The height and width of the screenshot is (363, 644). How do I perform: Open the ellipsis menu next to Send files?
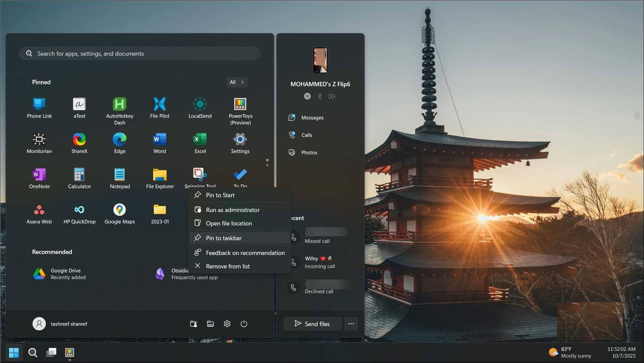coord(350,324)
